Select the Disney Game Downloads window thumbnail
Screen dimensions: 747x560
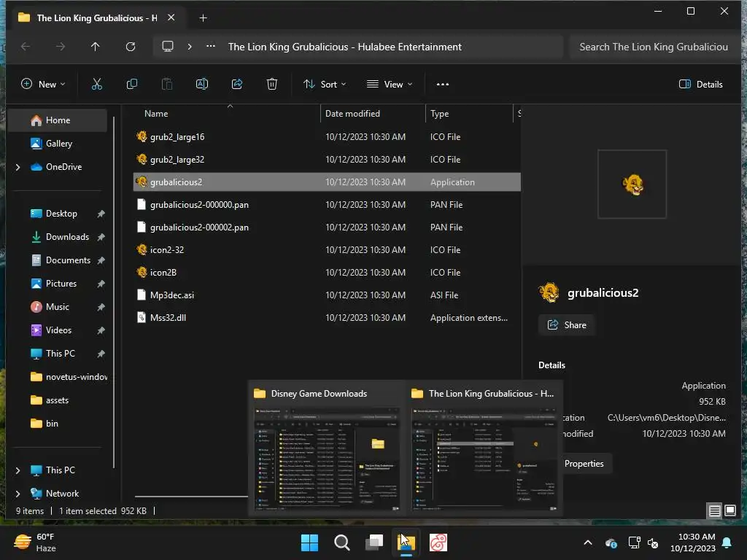point(327,448)
